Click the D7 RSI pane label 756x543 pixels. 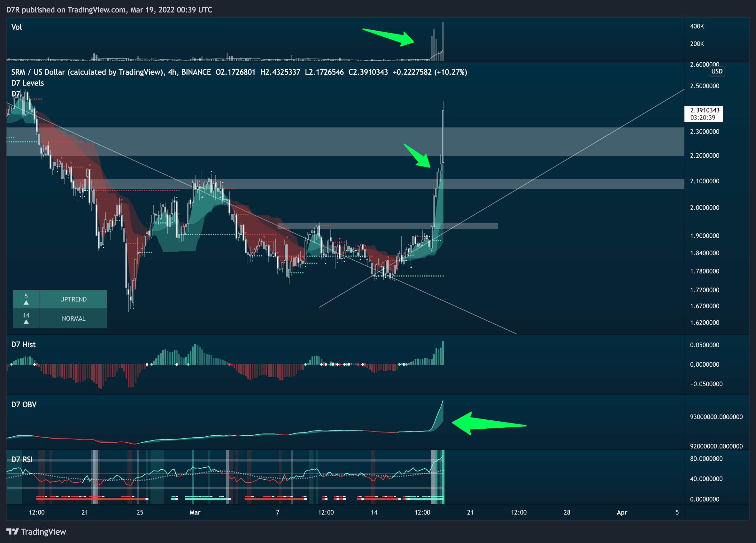[x=22, y=459]
